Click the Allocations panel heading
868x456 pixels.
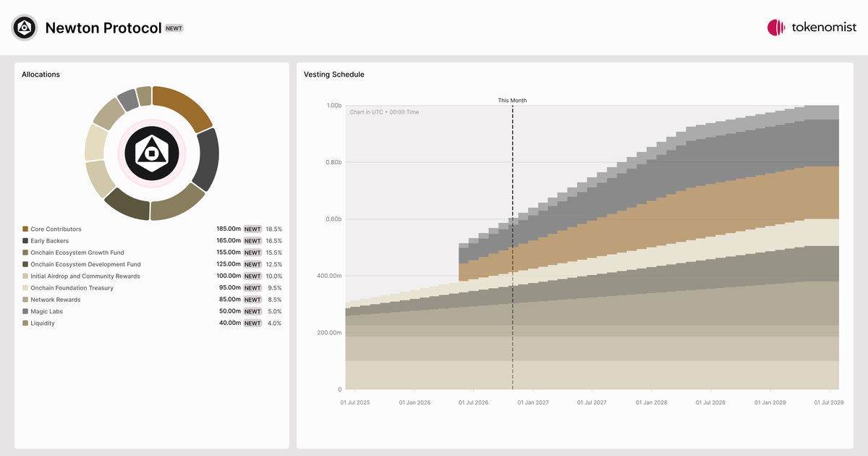point(41,75)
